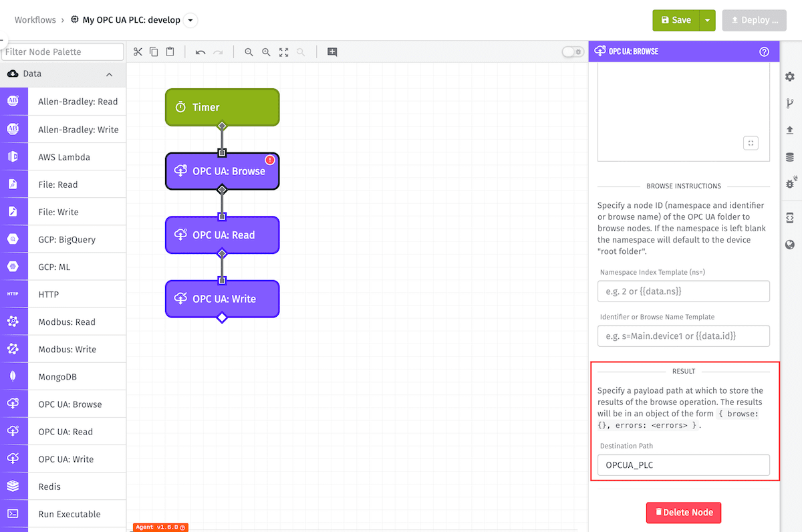Select the OPC UA: Browse canvas node

tap(223, 171)
